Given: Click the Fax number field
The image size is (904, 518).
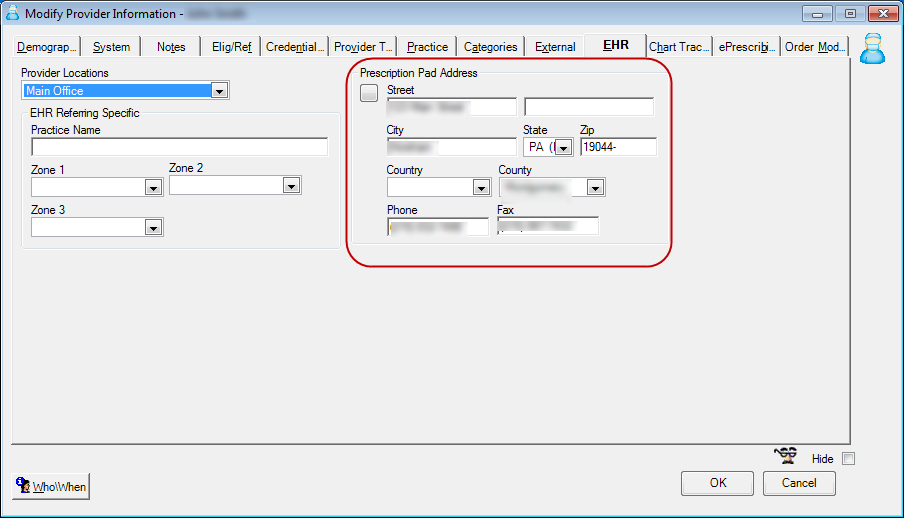Looking at the screenshot, I should (x=548, y=226).
